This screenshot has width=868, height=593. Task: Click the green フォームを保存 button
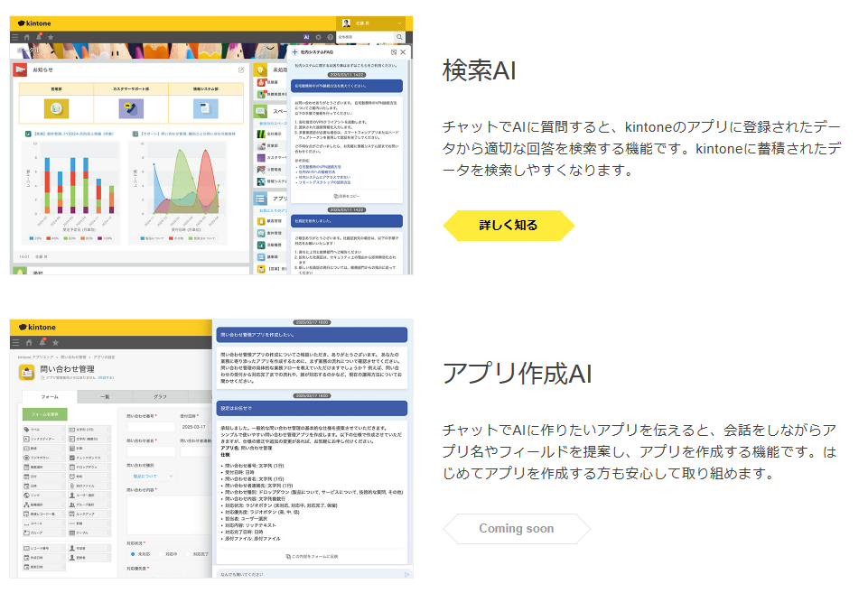coord(45,413)
